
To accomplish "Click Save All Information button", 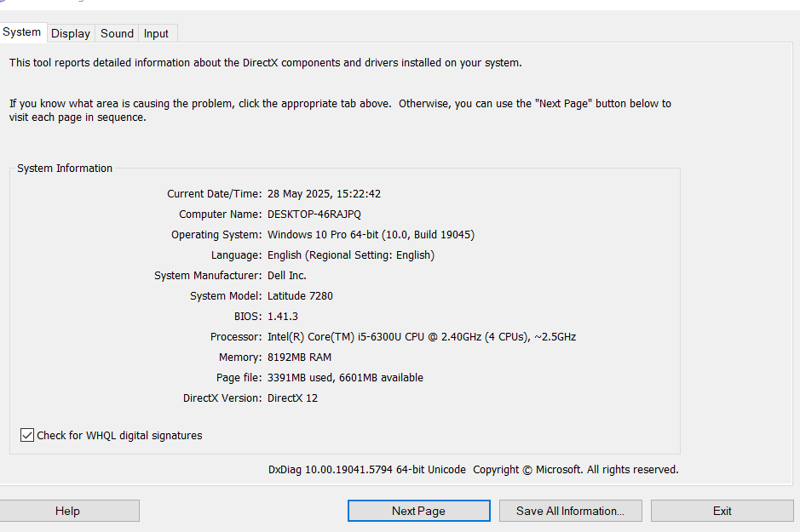I will [x=570, y=511].
